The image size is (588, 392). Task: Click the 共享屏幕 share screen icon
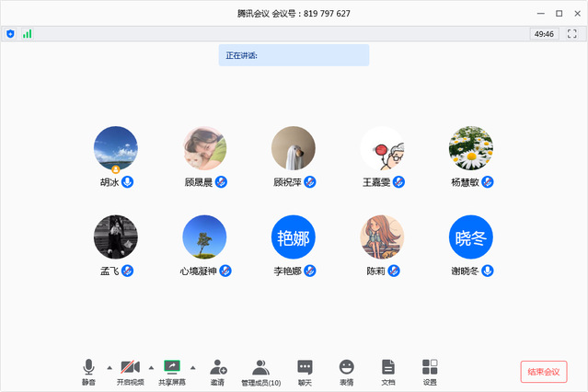(x=171, y=367)
